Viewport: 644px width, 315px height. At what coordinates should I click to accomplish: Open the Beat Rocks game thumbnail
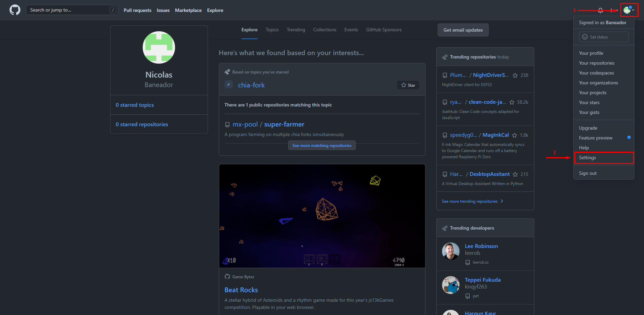pyautogui.click(x=322, y=216)
